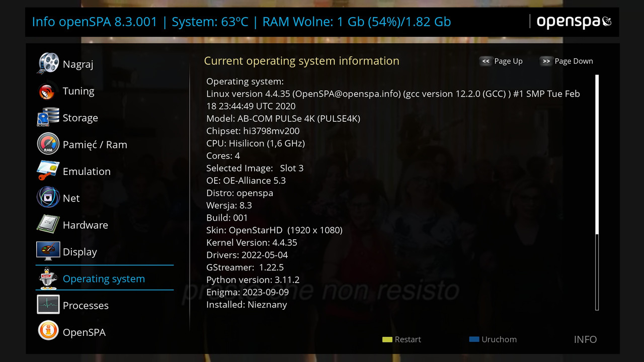The width and height of the screenshot is (644, 362).
Task: Click the Page Down label
Action: (574, 61)
